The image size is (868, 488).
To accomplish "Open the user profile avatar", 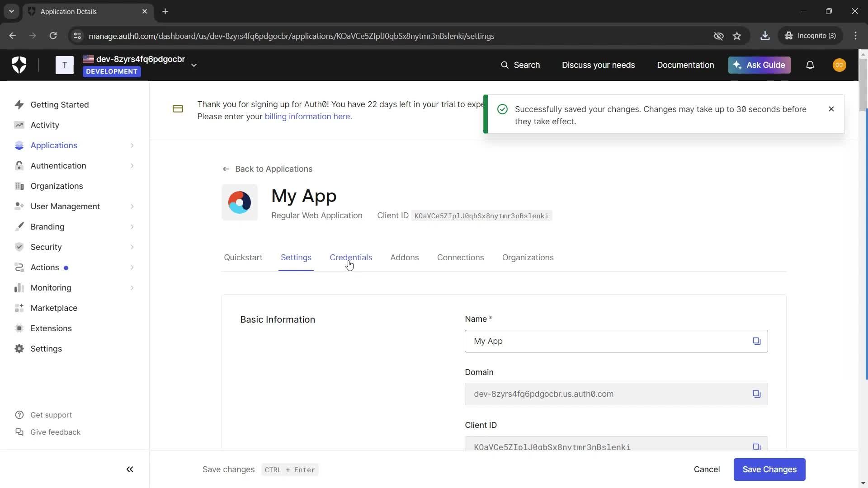I will 839,65.
